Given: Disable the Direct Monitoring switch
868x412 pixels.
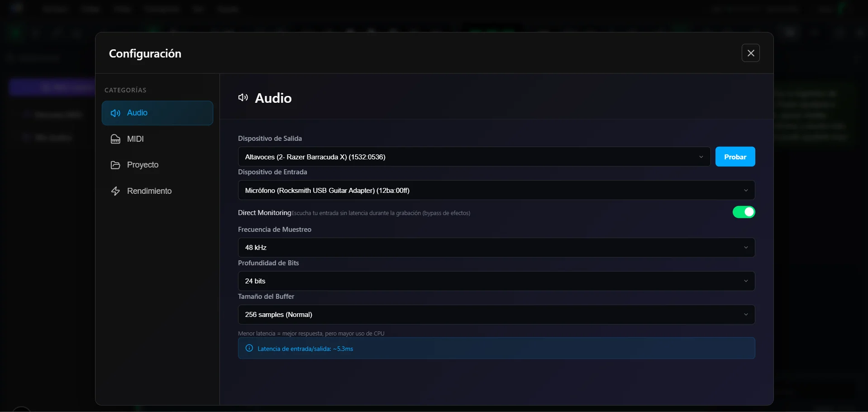Looking at the screenshot, I should coord(744,212).
